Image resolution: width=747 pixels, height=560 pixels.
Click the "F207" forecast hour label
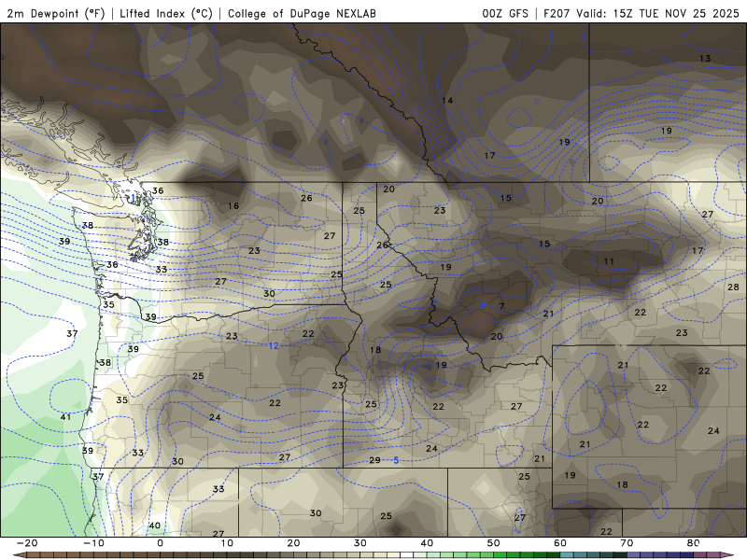[x=557, y=14]
